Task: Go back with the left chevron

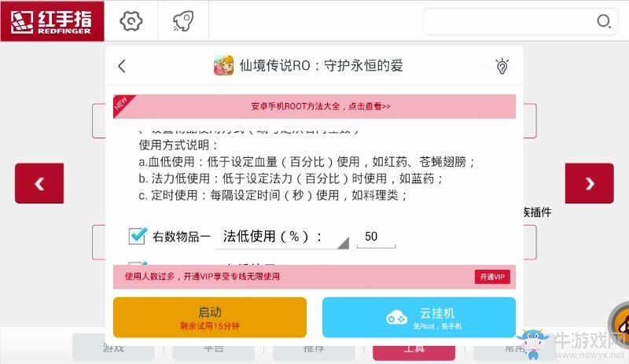Action: 122,66
